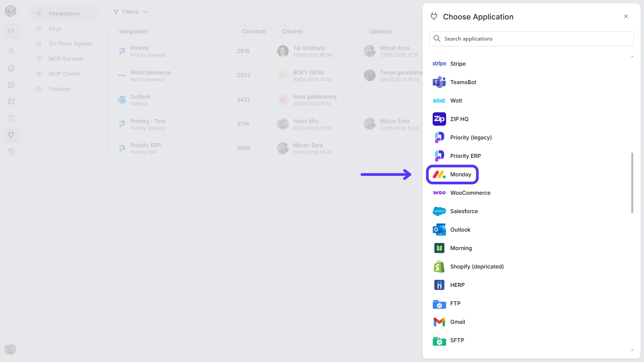
Task: Open the Keys menu item
Action: pyautogui.click(x=64, y=28)
